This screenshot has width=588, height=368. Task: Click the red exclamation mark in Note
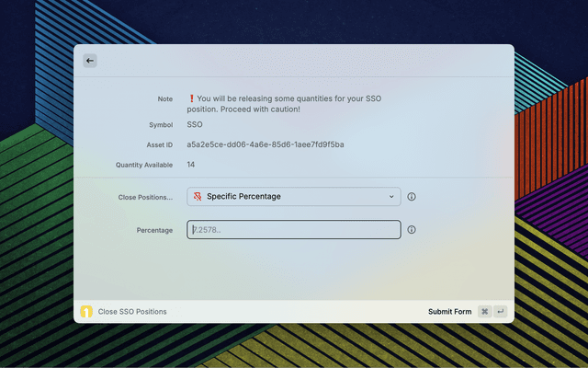coord(191,98)
